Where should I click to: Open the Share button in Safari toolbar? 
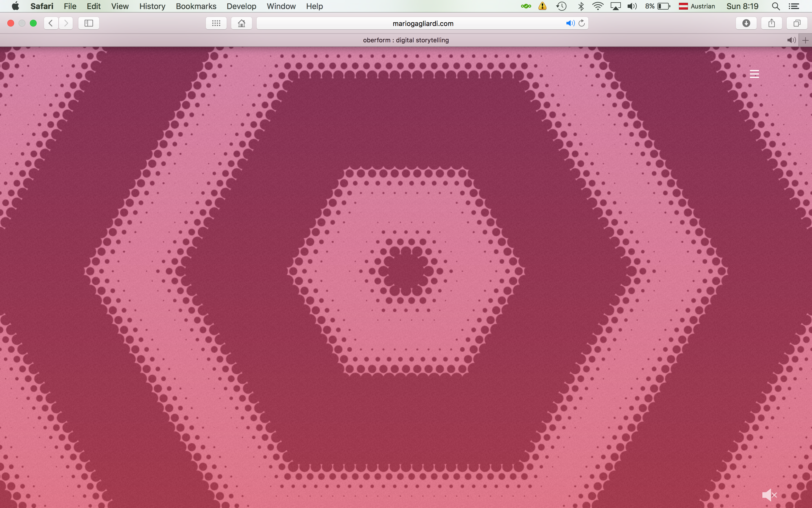point(772,23)
